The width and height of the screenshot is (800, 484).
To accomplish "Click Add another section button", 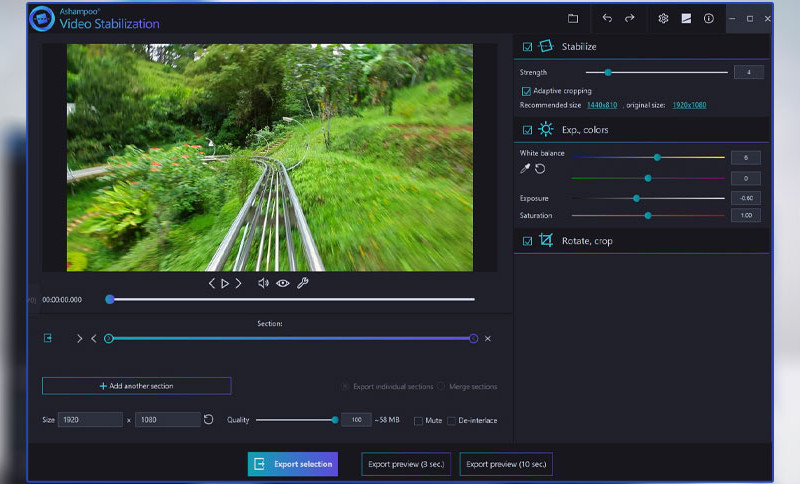I will coord(137,386).
